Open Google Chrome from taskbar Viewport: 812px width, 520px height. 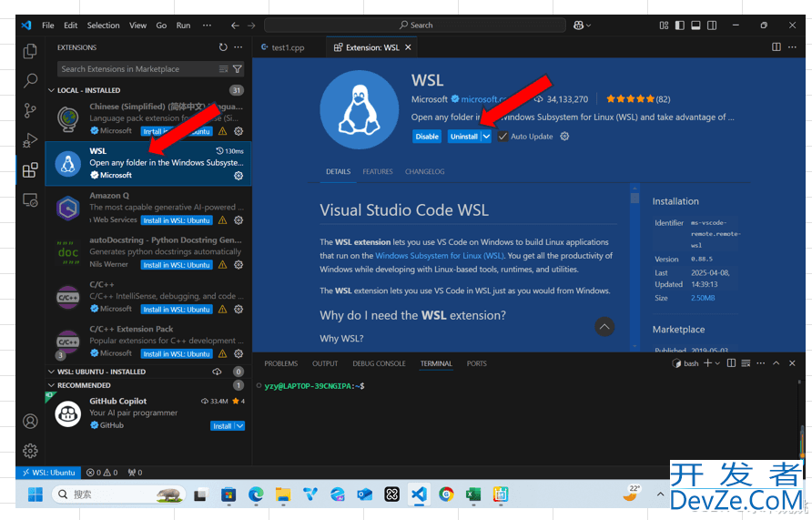point(446,495)
